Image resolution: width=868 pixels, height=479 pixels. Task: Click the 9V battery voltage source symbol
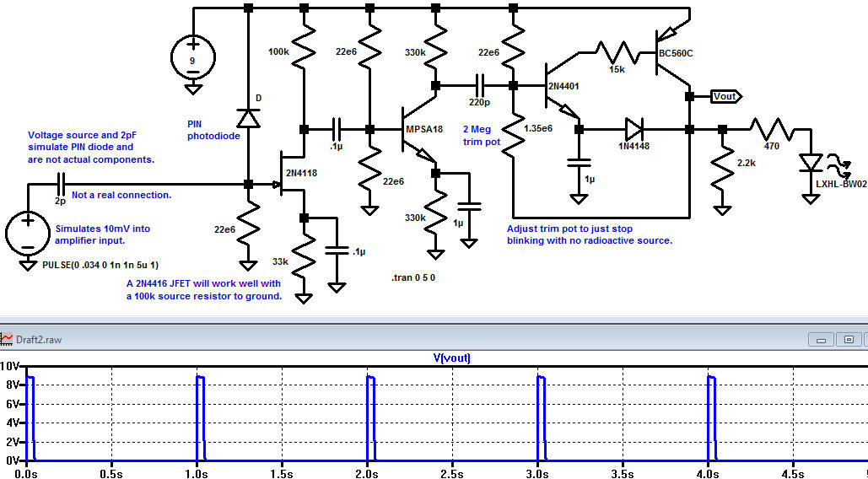192,55
